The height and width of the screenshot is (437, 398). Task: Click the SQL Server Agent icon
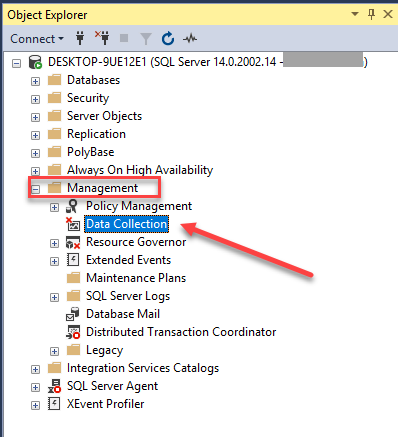(x=54, y=386)
